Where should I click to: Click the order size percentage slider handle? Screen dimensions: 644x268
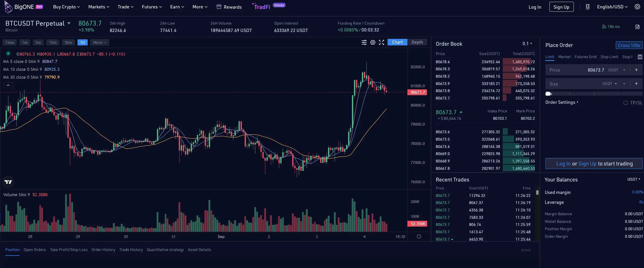548,94
